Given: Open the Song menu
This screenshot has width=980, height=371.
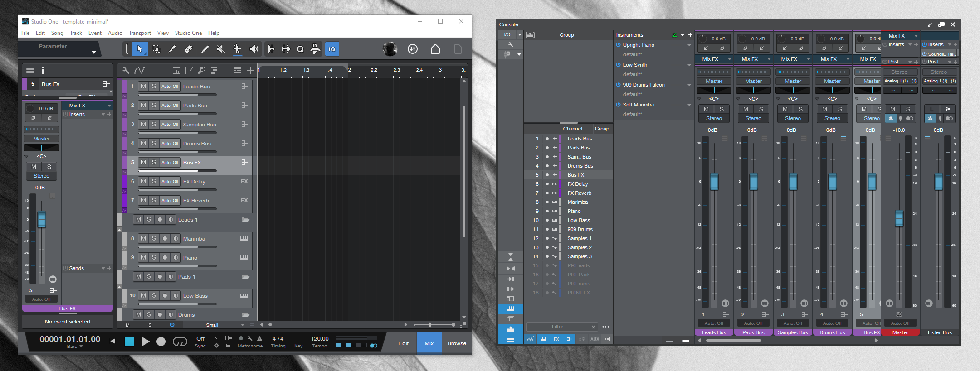Looking at the screenshot, I should 57,33.
